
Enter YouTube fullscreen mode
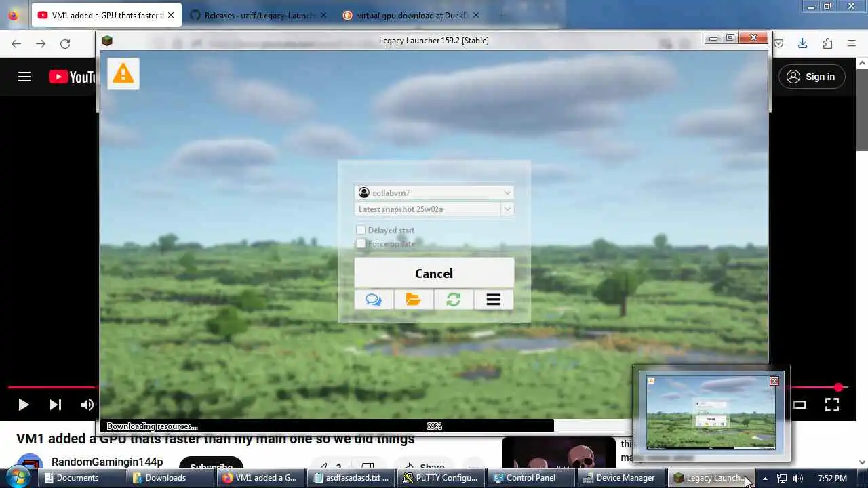pyautogui.click(x=832, y=405)
